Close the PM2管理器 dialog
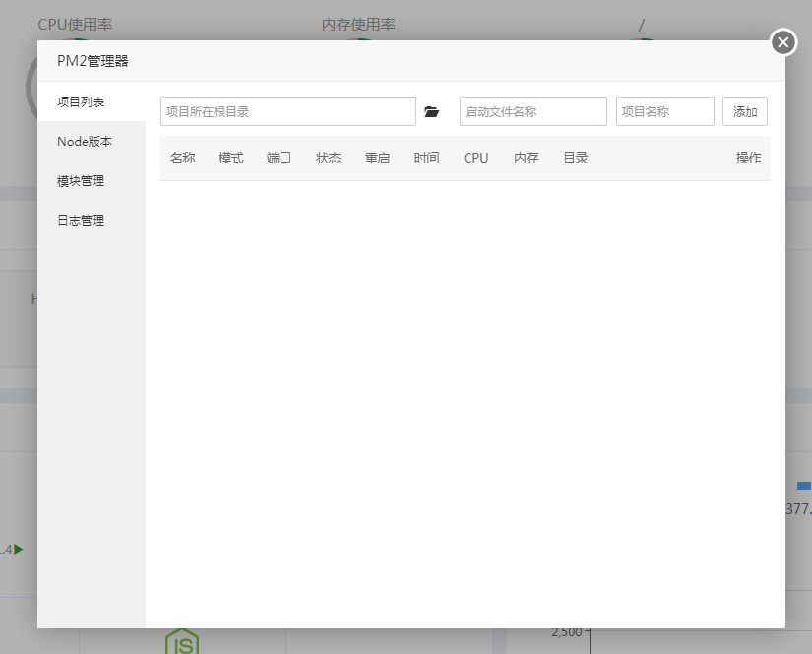Image resolution: width=812 pixels, height=654 pixels. [783, 42]
